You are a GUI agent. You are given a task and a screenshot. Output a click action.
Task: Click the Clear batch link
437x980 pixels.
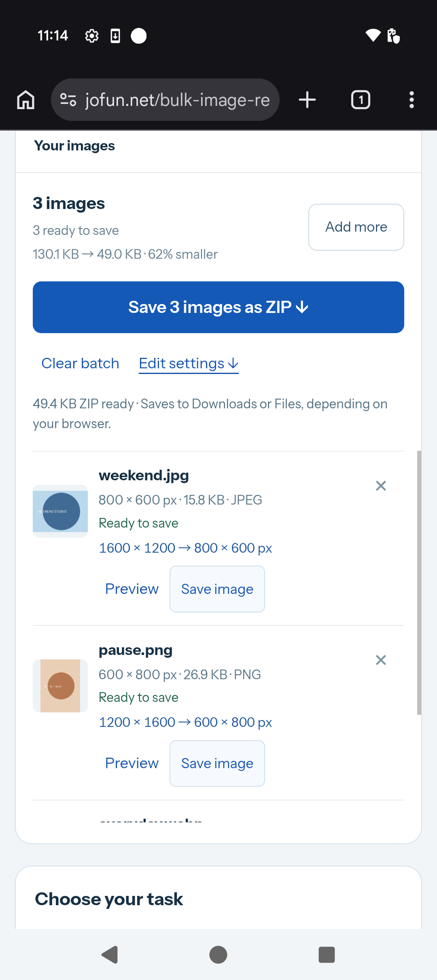pyautogui.click(x=80, y=363)
